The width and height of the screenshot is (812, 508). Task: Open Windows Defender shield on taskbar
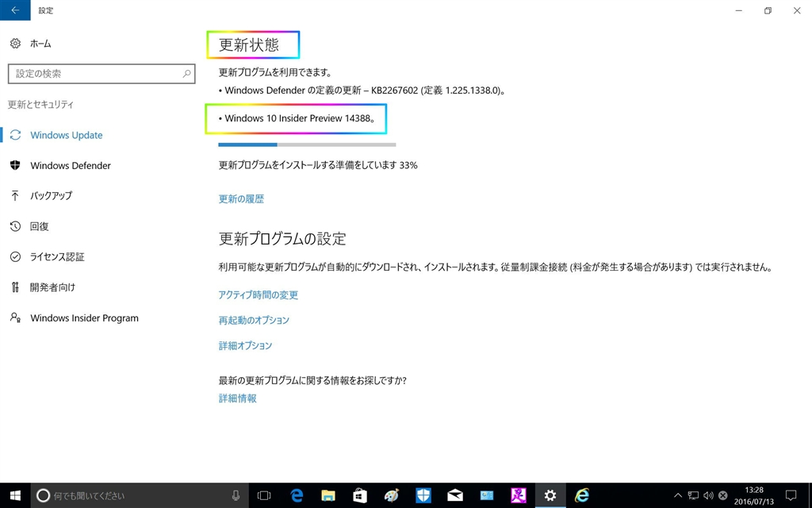pyautogui.click(x=423, y=495)
